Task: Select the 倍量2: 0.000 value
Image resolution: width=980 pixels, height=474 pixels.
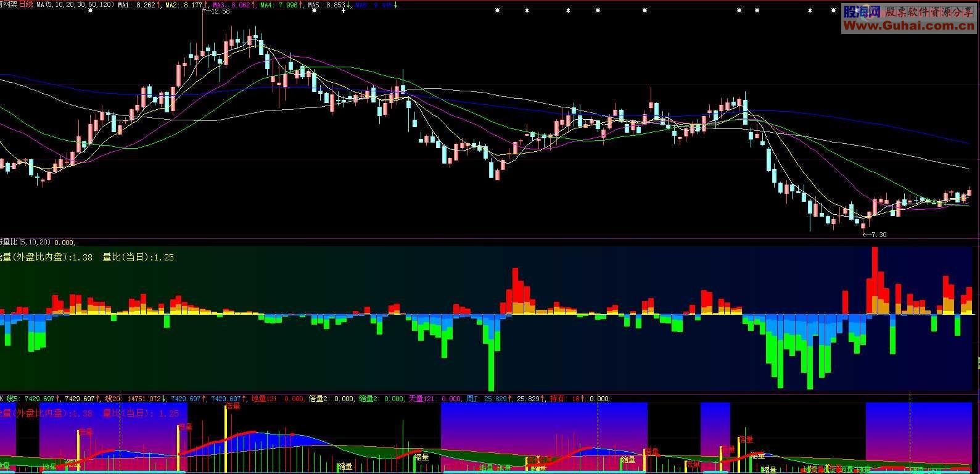Action: (332, 399)
